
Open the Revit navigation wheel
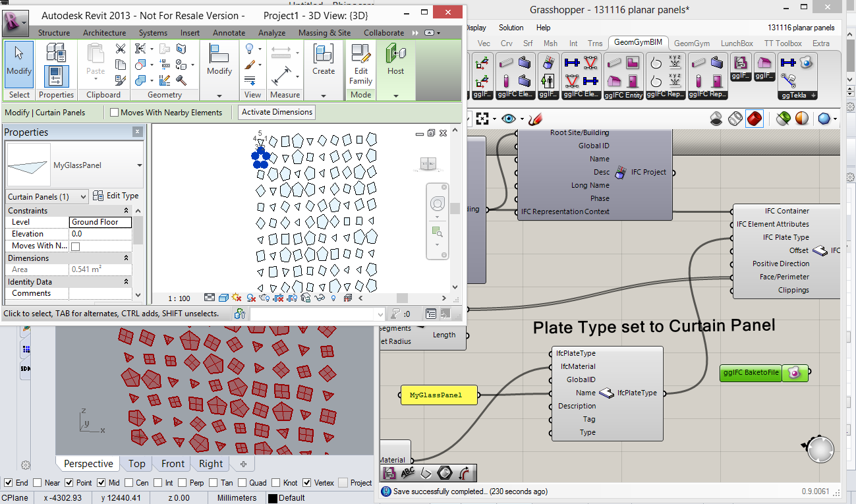coord(438,204)
